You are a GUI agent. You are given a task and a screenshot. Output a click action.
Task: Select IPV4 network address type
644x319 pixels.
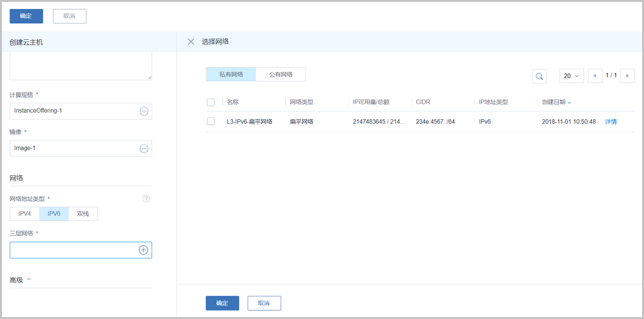coord(24,214)
